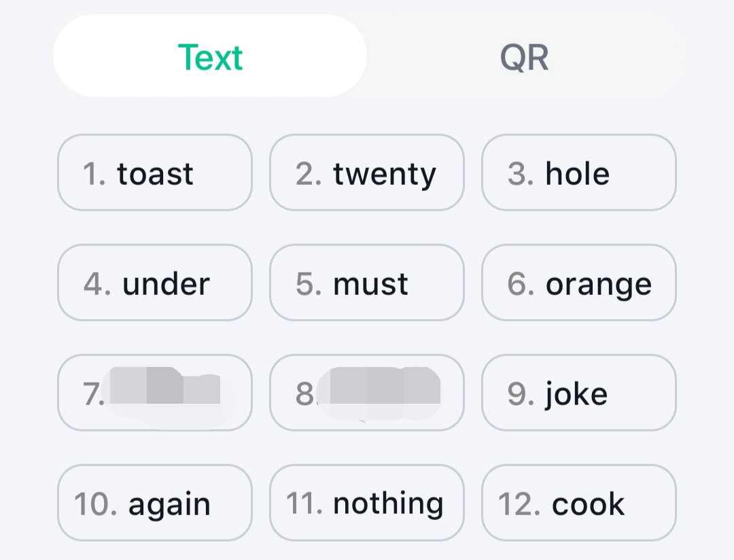This screenshot has width=734, height=560.
Task: Select word 1 toast
Action: pyautogui.click(x=155, y=173)
